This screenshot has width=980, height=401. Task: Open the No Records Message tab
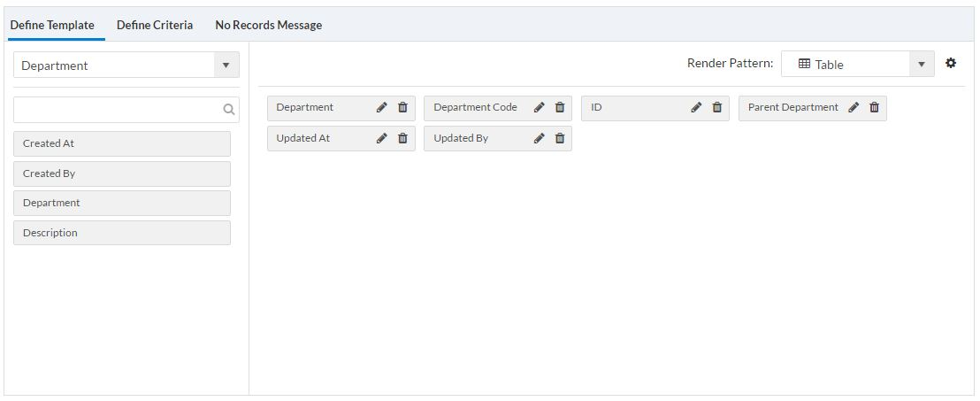click(x=269, y=25)
